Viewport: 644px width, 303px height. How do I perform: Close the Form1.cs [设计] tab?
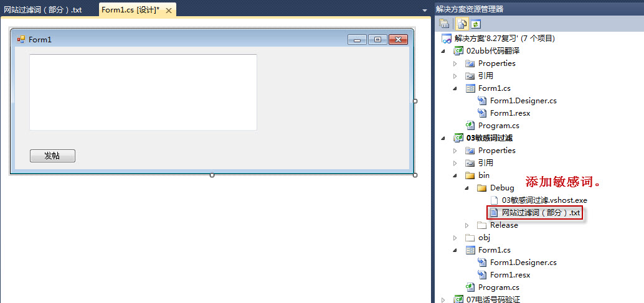click(169, 11)
